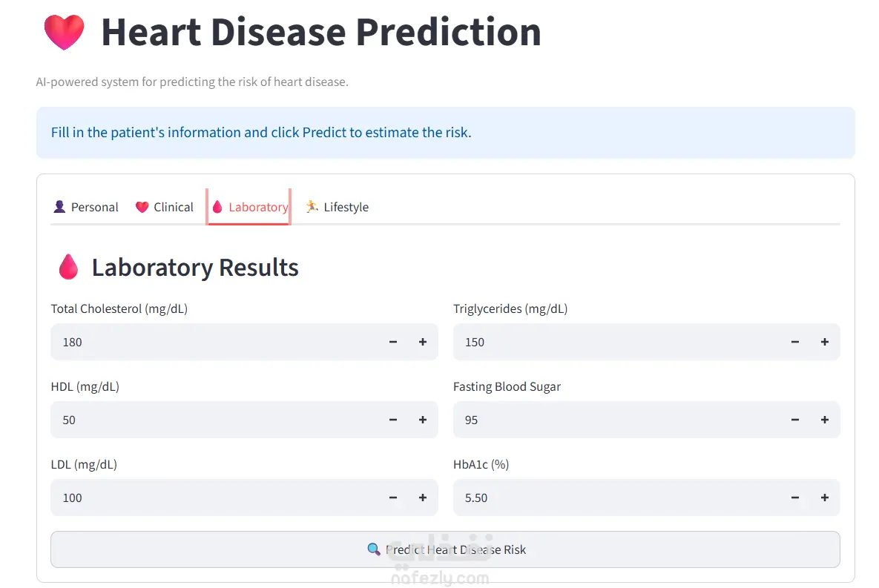The height and width of the screenshot is (588, 879).
Task: Focus the Total Cholesterol input field
Action: [214, 342]
